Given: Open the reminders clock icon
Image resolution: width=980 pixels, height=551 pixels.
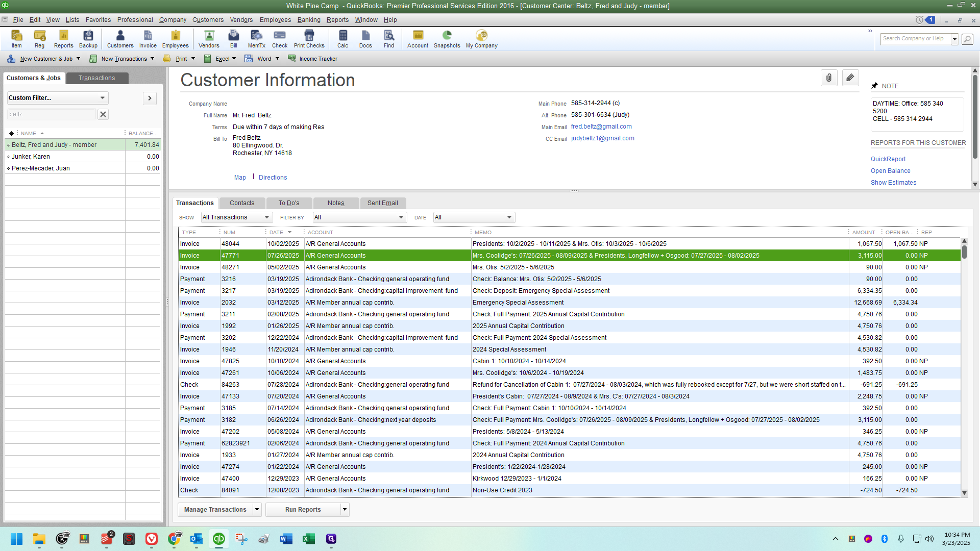Looking at the screenshot, I should click(919, 20).
